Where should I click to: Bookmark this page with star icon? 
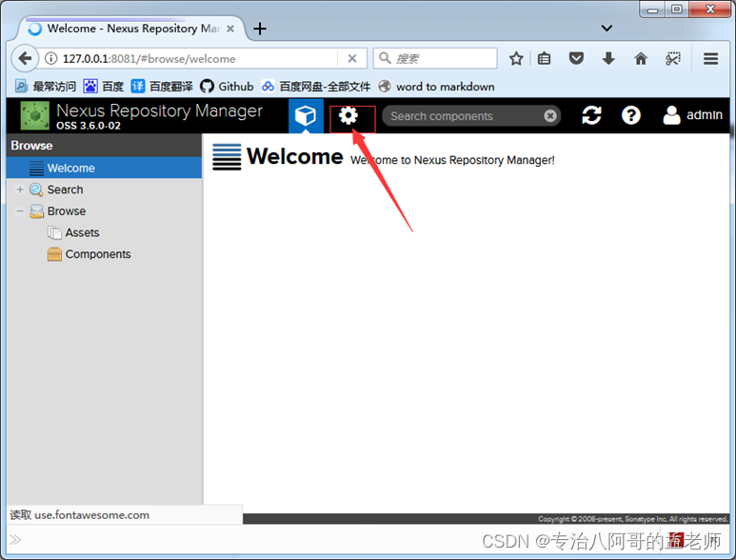click(x=516, y=59)
